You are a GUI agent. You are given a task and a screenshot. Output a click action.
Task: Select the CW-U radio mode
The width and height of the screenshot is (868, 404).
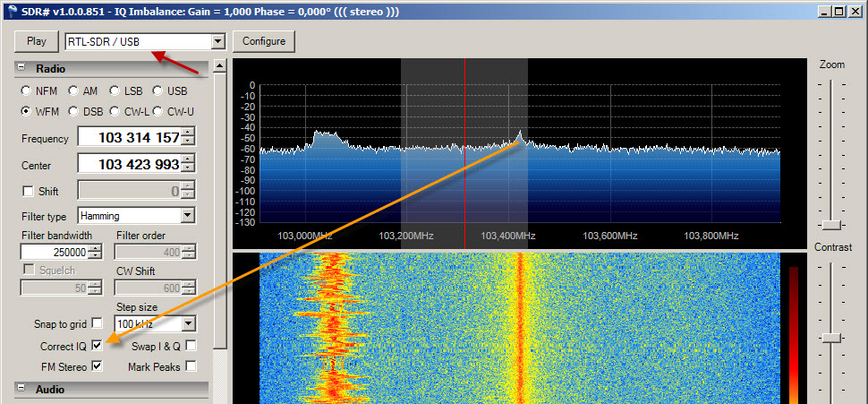(x=158, y=111)
